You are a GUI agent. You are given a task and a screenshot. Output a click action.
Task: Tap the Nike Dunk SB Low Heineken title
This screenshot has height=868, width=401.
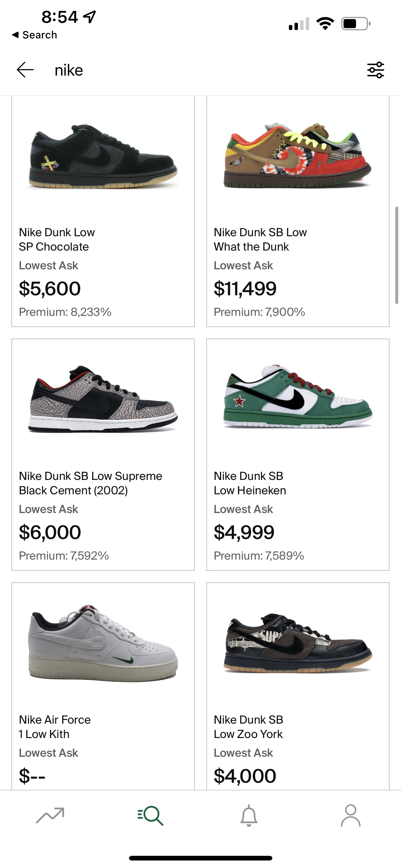coord(250,483)
